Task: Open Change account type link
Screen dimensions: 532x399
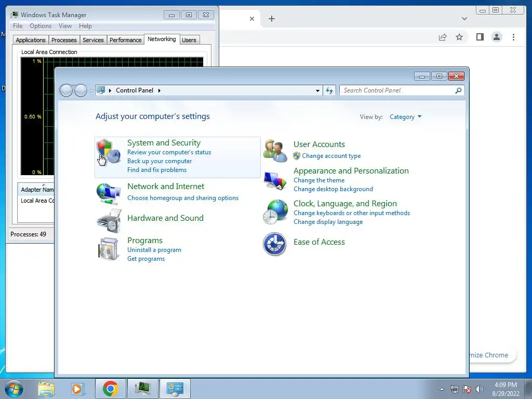Action: point(331,156)
